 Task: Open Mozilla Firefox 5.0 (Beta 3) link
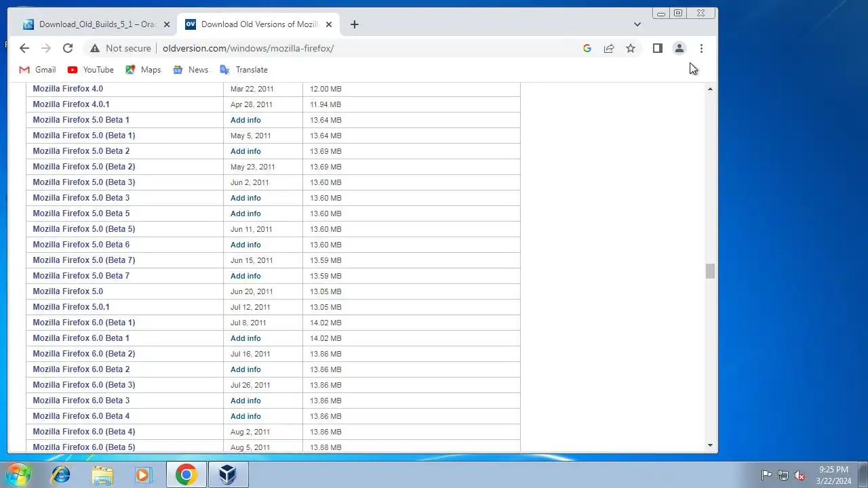point(84,182)
